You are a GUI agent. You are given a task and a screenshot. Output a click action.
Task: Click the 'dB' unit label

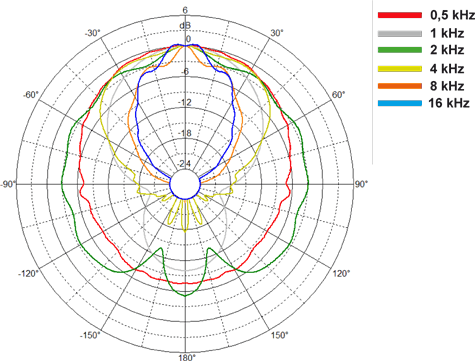(185, 25)
